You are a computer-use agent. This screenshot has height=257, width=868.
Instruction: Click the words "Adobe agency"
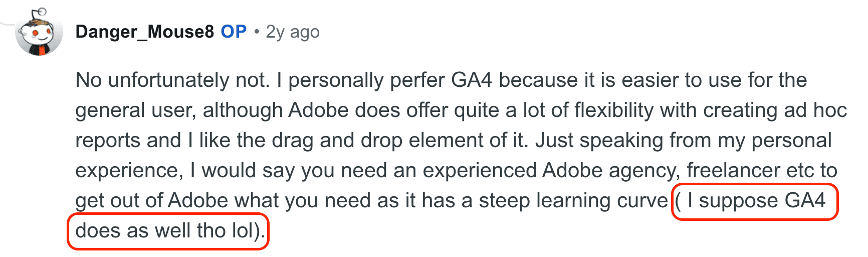click(611, 171)
